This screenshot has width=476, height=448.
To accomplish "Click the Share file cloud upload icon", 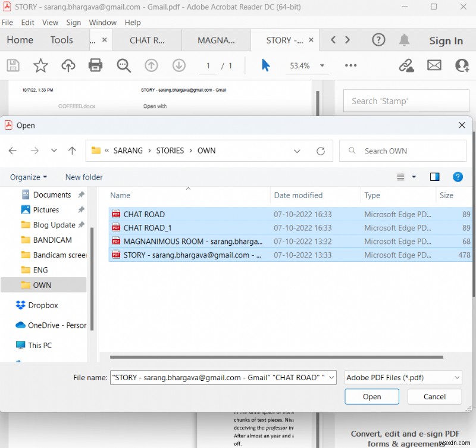I will point(68,65).
